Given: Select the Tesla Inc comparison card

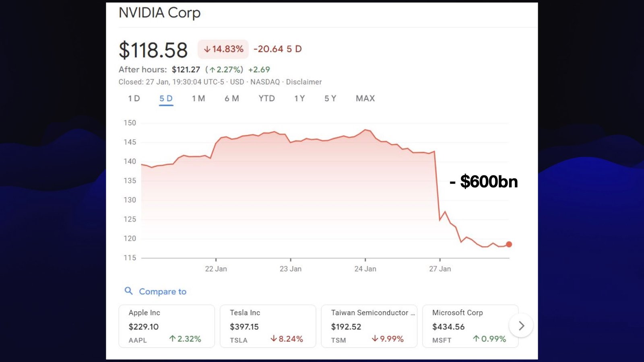Looking at the screenshot, I should click(268, 326).
